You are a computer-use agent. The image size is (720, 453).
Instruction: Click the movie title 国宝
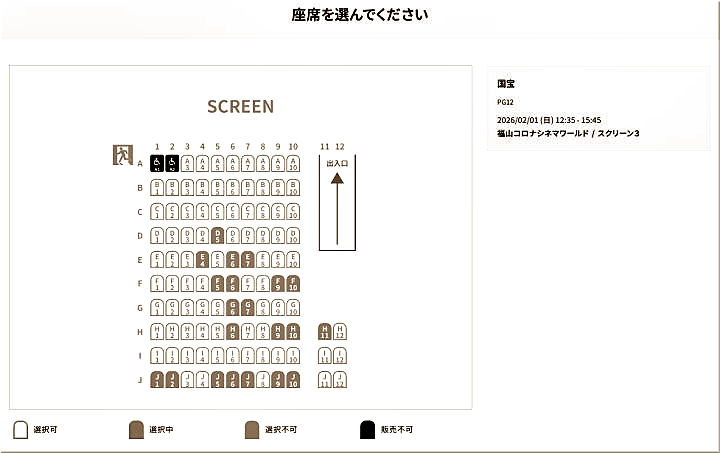pos(506,84)
